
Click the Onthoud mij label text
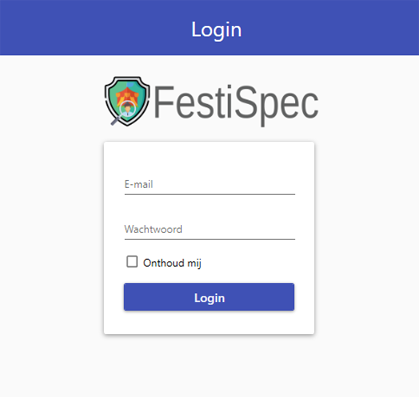click(172, 263)
